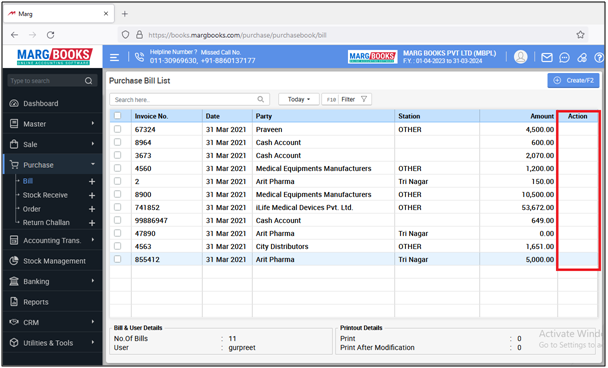This screenshot has width=608, height=368.
Task: Select checkbox for invoice 4560
Action: [x=117, y=168]
